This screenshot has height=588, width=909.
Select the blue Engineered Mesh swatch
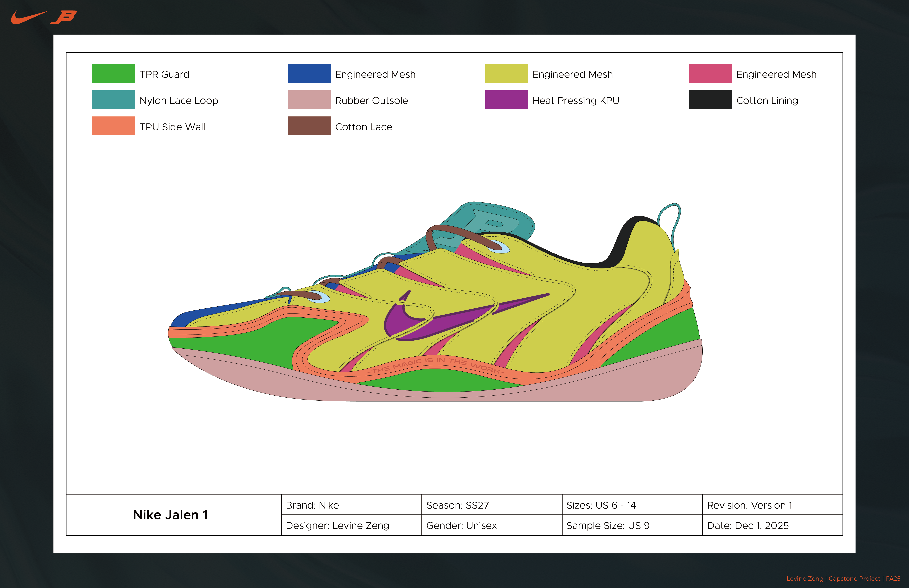tap(309, 74)
